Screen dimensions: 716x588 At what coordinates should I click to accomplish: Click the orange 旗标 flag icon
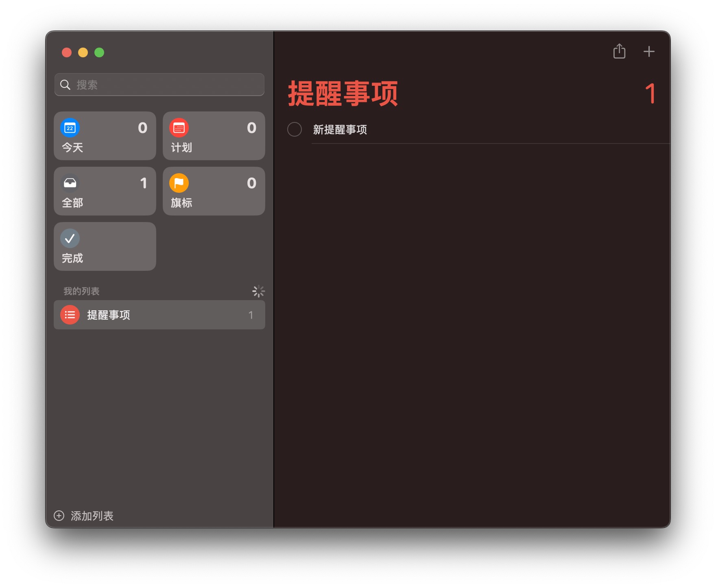pos(179,183)
